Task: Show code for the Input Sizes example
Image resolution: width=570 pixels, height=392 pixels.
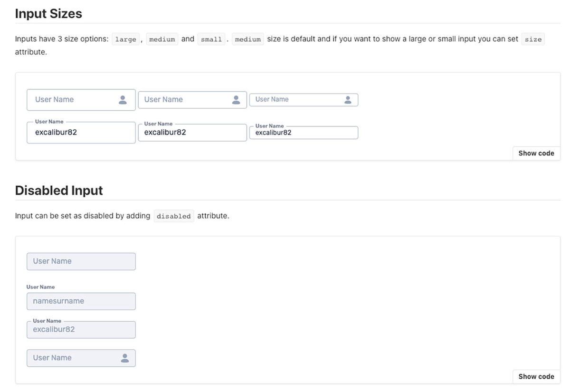Action: (x=536, y=153)
